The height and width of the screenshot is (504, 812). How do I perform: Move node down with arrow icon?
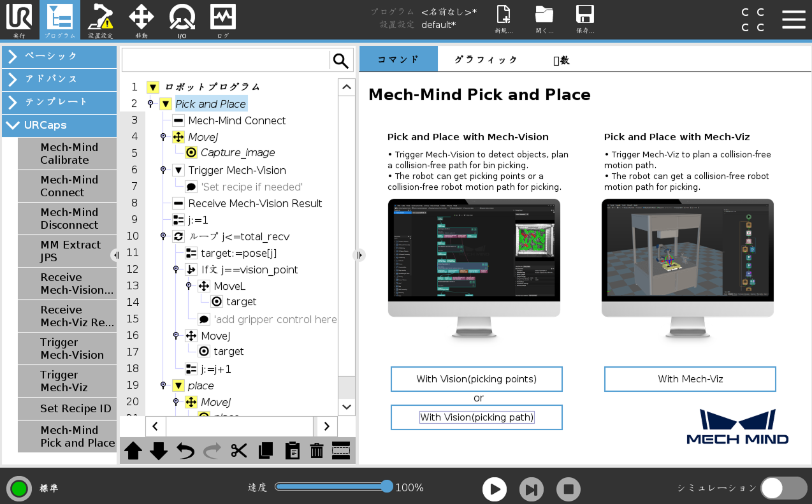point(159,451)
